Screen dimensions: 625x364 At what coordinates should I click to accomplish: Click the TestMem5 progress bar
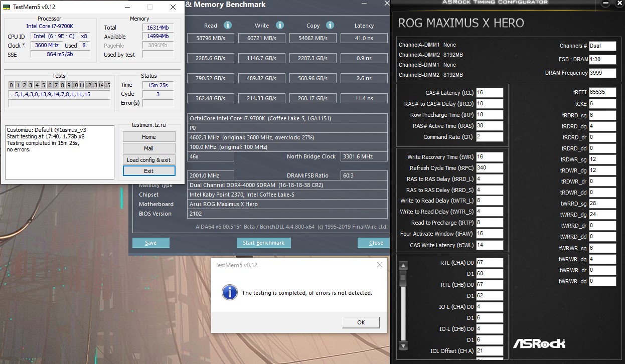pos(59,103)
